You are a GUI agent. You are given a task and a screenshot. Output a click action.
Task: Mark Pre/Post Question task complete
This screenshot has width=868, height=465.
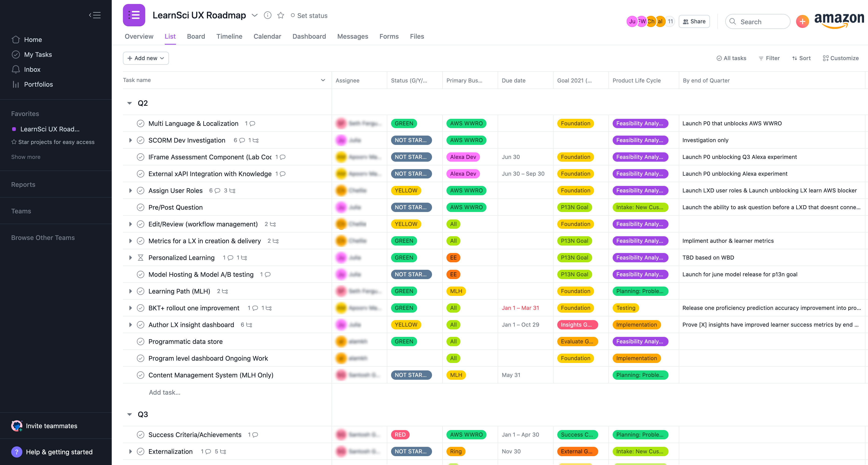click(x=141, y=207)
